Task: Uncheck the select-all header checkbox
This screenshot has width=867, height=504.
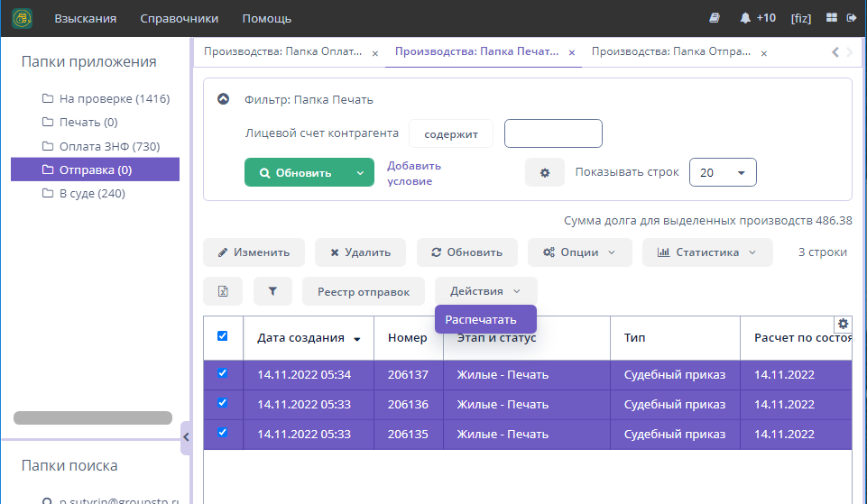Action: pos(223,336)
